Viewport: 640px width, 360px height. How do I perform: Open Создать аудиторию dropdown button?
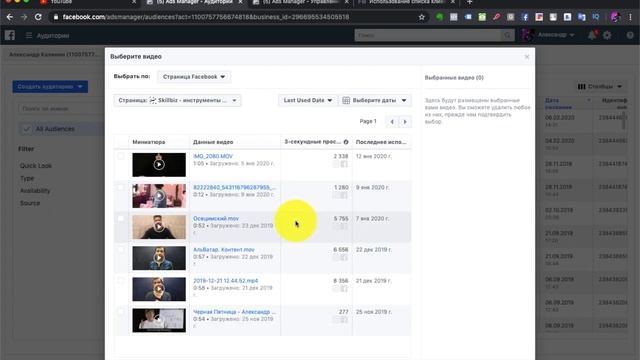click(50, 87)
